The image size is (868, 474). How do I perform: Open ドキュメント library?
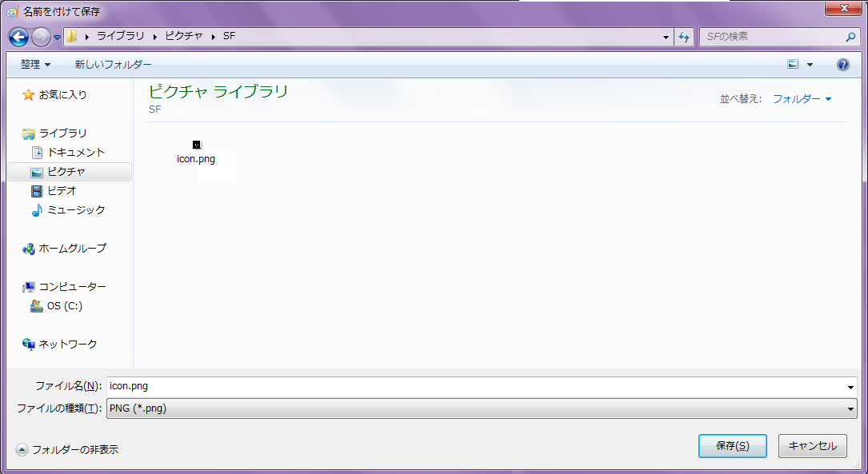tap(76, 152)
